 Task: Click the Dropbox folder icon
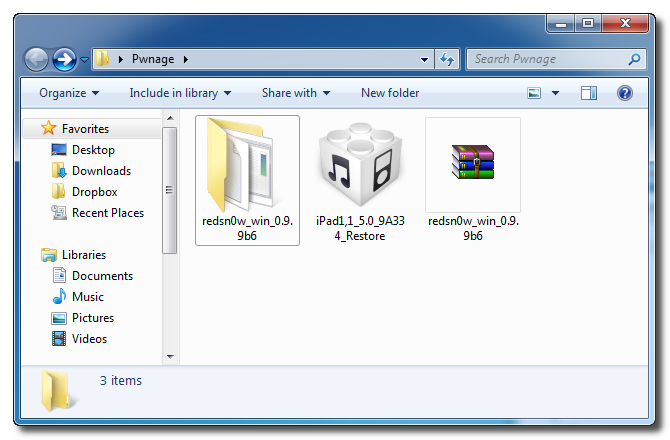tap(59, 191)
